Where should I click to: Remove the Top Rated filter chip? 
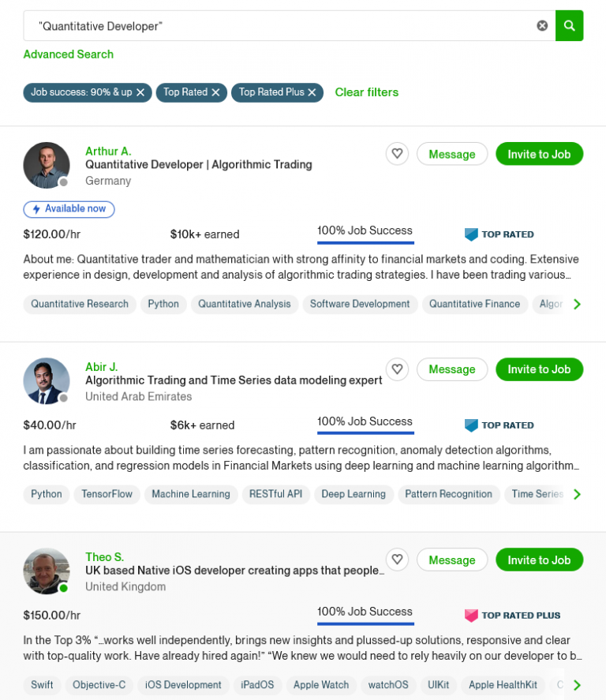point(215,92)
